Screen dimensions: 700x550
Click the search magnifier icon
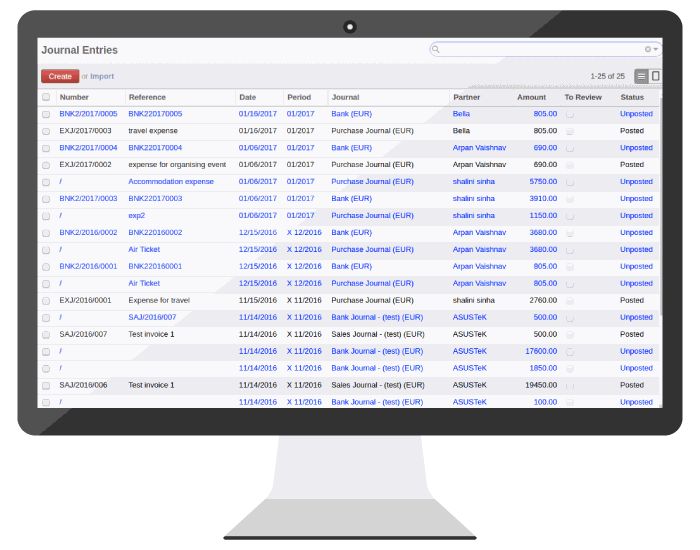(x=436, y=50)
